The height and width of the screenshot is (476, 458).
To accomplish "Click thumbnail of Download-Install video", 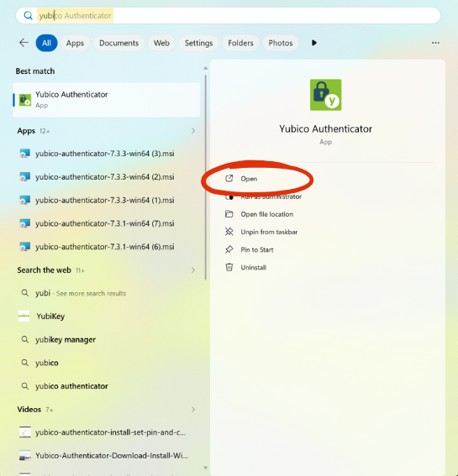I will (25, 455).
